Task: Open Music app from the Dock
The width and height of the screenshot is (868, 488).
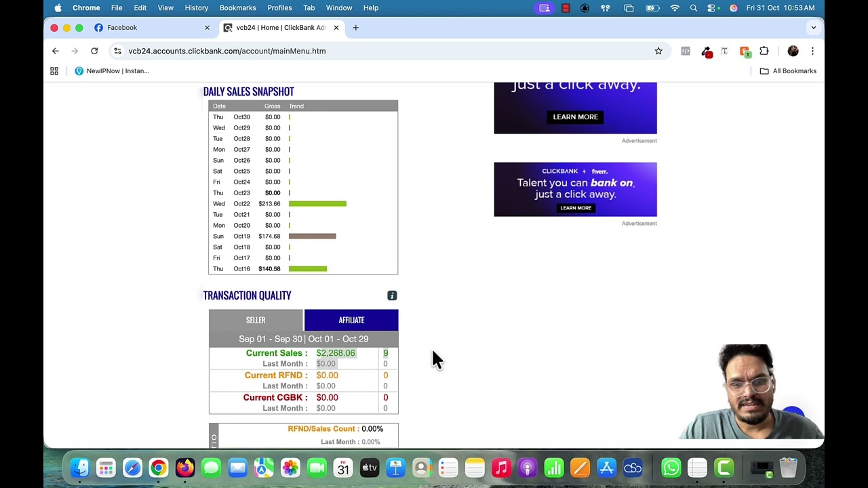Action: pos(500,468)
